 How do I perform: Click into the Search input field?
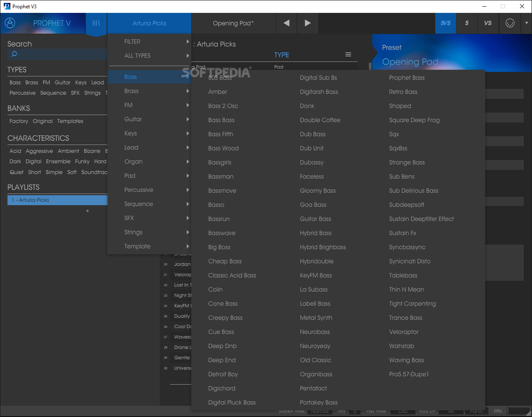(x=57, y=54)
